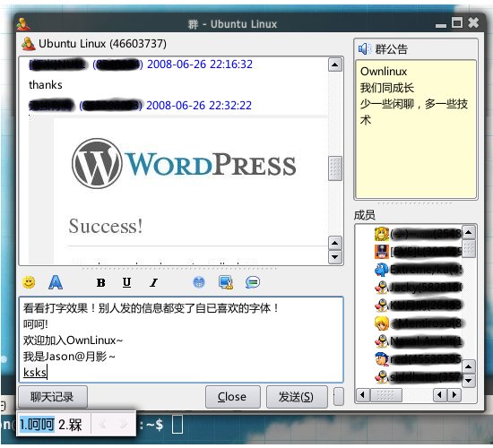
Task: Click the avatar of member red
Action: tap(382, 358)
